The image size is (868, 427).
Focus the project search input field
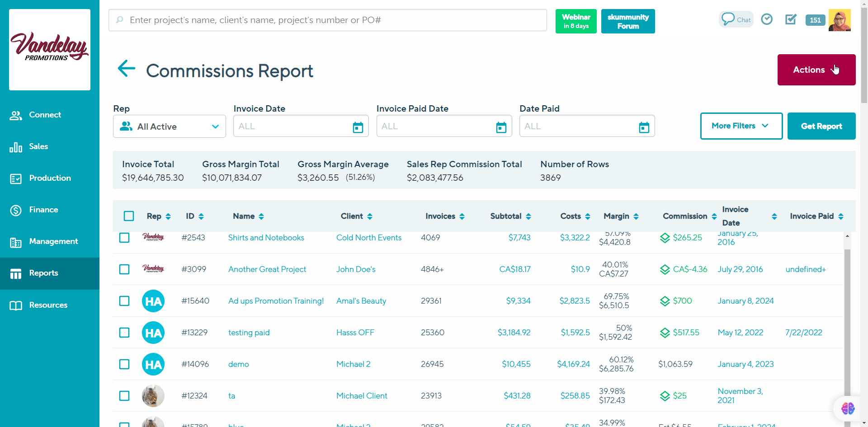point(328,20)
